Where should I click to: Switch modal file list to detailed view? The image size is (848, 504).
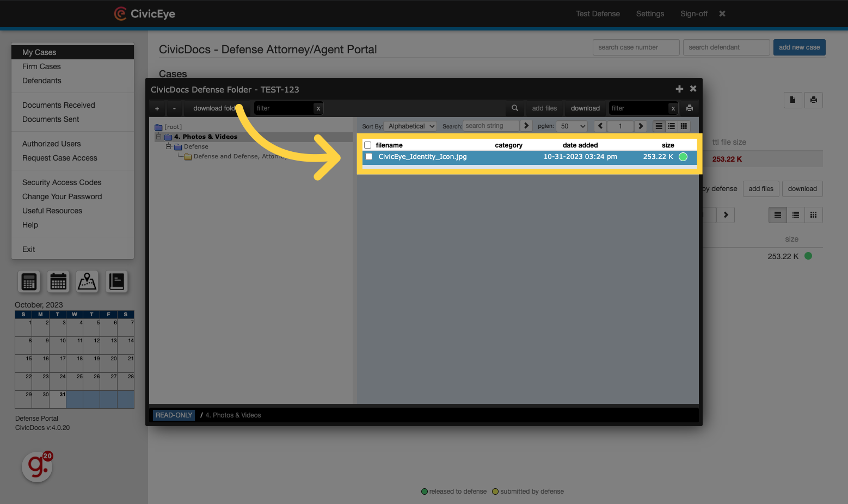point(659,126)
